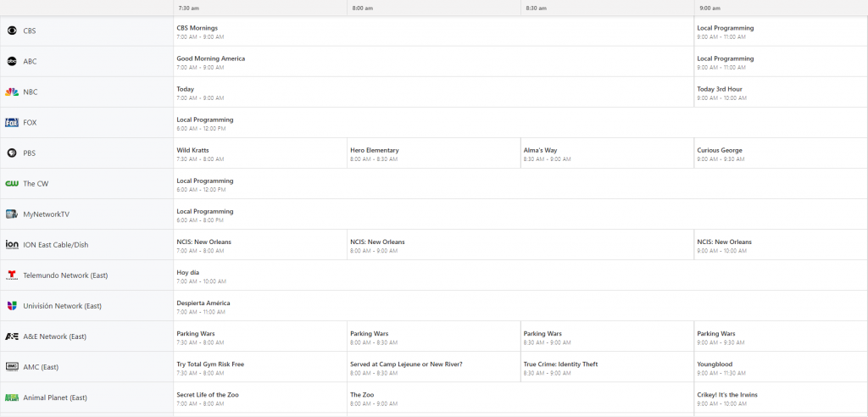Open Despierta América listing

521,306
